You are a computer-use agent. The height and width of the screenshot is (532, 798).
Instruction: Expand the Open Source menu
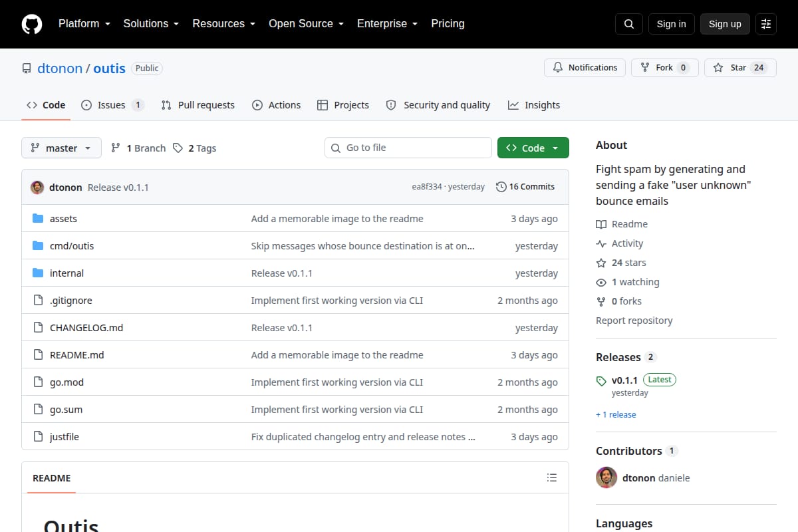tap(306, 24)
